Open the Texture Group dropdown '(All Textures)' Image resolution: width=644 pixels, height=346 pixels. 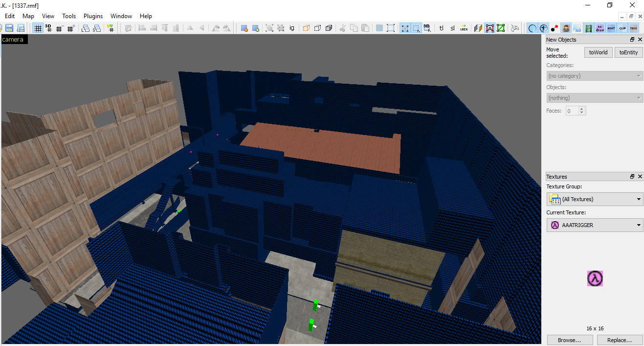coord(595,199)
